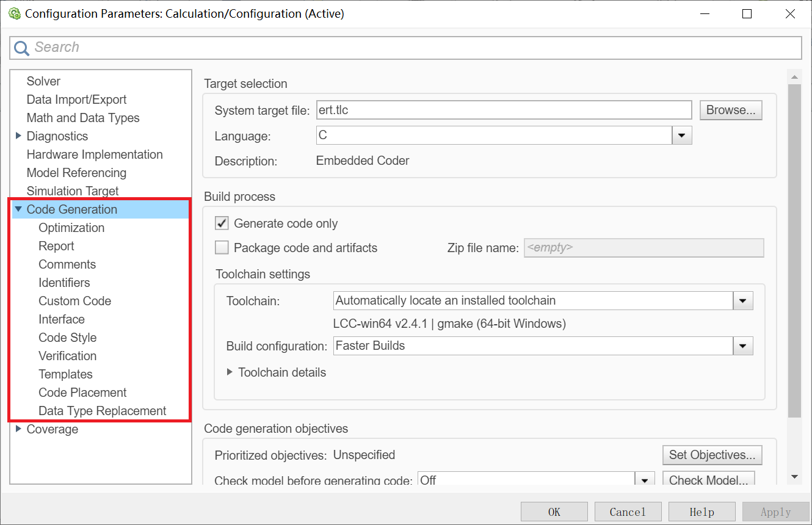Image resolution: width=812 pixels, height=525 pixels.
Task: Maximize the Configuration Parameters window
Action: coord(747,13)
